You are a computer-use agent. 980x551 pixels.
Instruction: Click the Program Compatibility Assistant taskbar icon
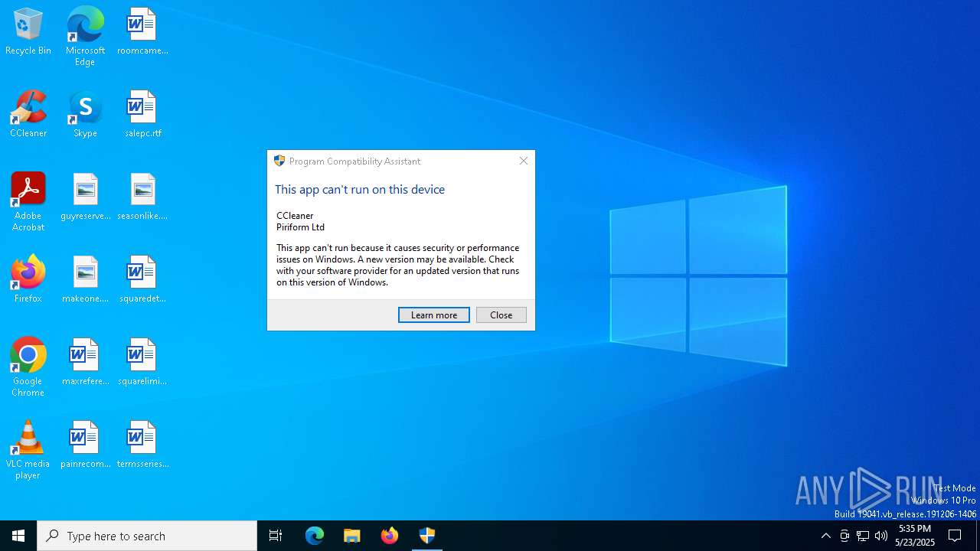click(x=427, y=536)
